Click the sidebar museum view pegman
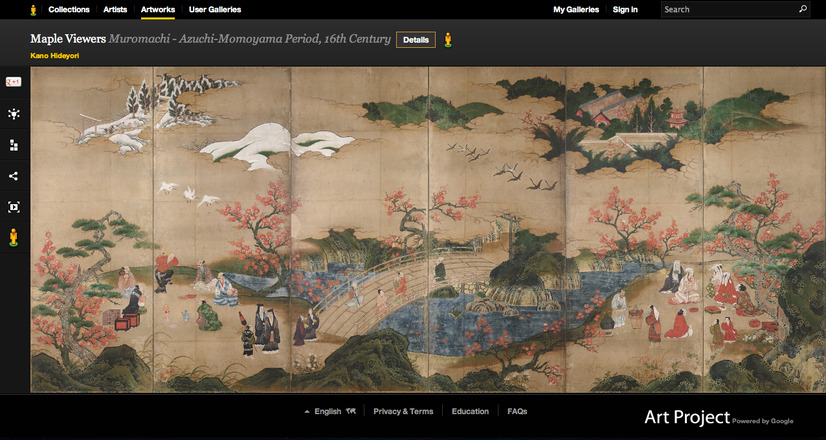The height and width of the screenshot is (440, 826). pos(14,238)
